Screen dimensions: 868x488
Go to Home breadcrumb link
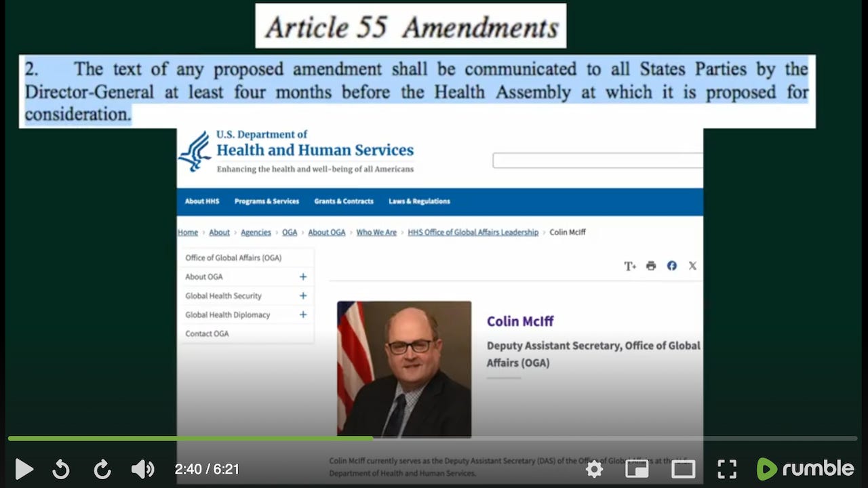click(188, 232)
